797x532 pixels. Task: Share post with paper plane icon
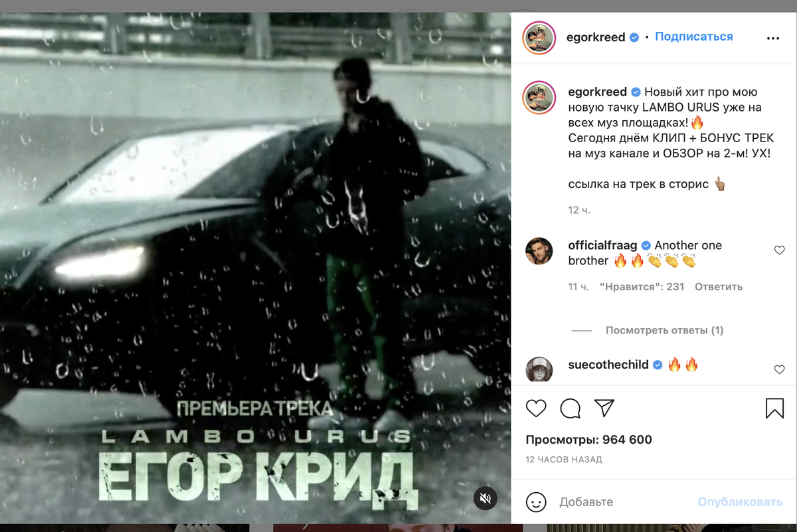pyautogui.click(x=604, y=408)
